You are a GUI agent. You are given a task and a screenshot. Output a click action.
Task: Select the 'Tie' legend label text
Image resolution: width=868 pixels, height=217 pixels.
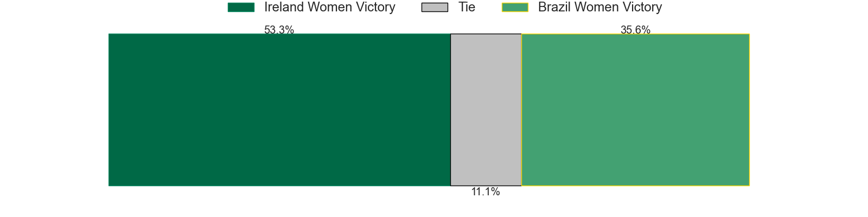click(x=467, y=7)
